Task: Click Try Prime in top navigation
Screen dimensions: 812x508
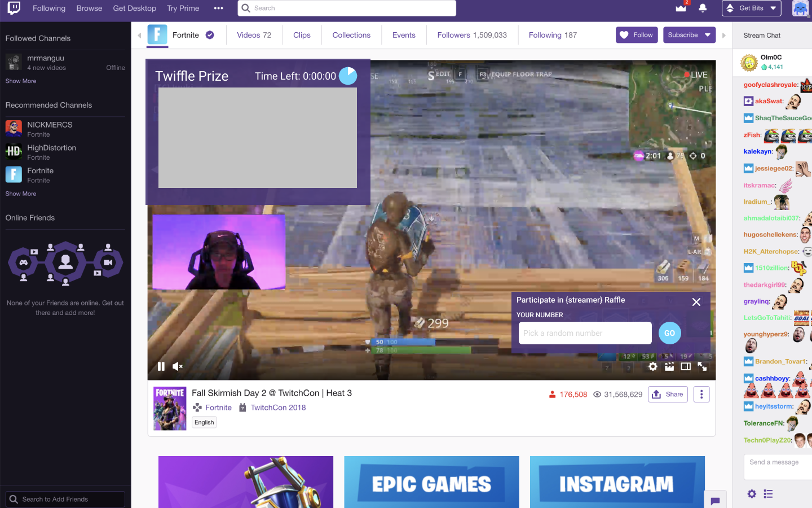Action: click(x=183, y=8)
